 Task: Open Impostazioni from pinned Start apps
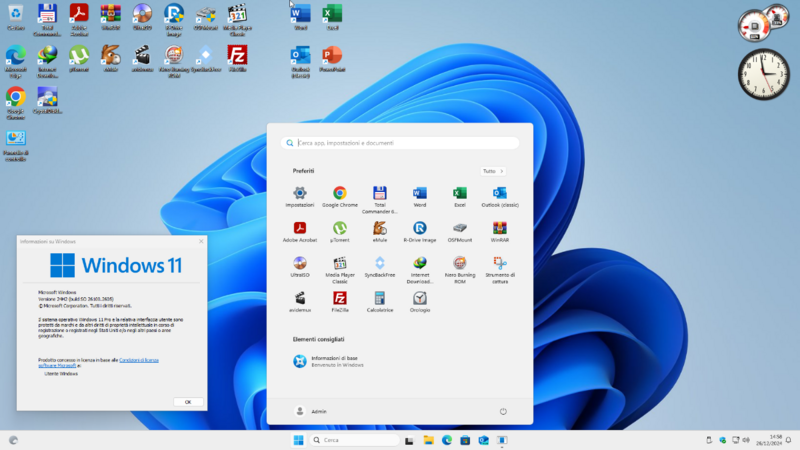point(299,193)
